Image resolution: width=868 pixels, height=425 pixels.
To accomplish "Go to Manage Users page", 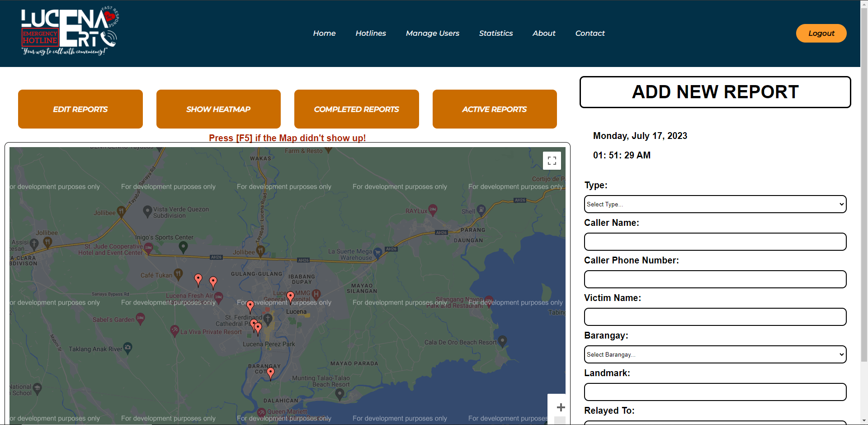I will tap(432, 33).
